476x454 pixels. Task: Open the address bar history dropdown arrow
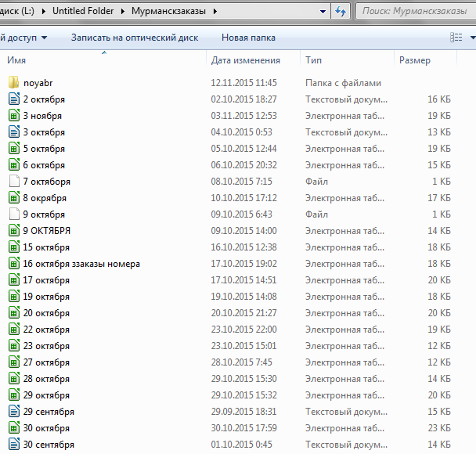[x=323, y=12]
